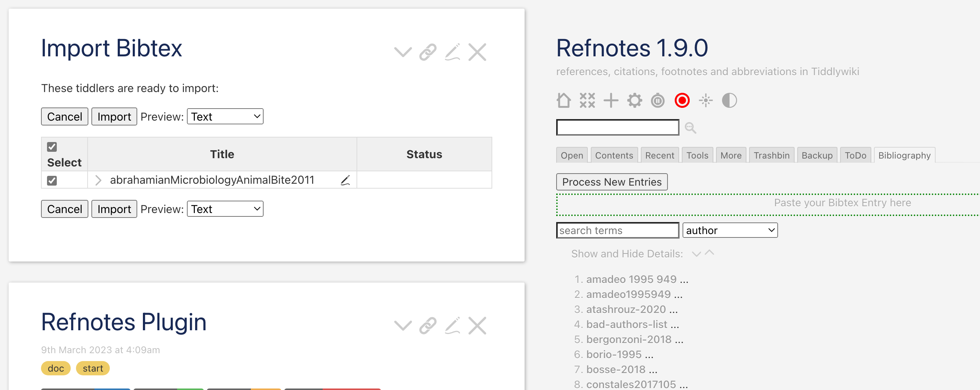Switch to the Contents tab
Viewport: 980px width, 390px height.
coord(614,155)
